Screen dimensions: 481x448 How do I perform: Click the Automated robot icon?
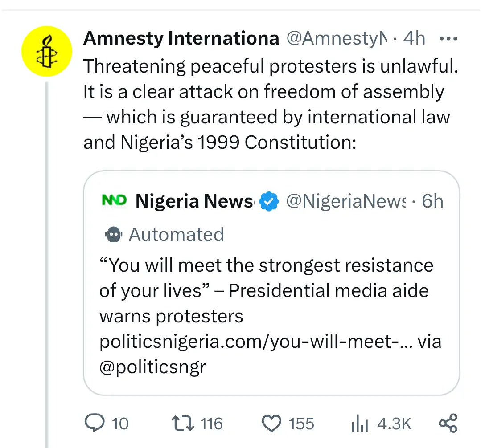pos(114,234)
